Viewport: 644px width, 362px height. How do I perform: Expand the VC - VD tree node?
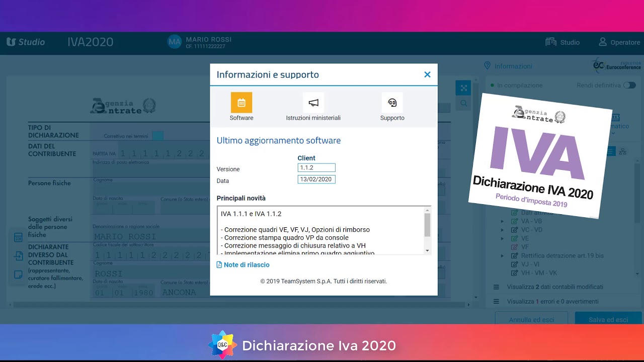[502, 230]
